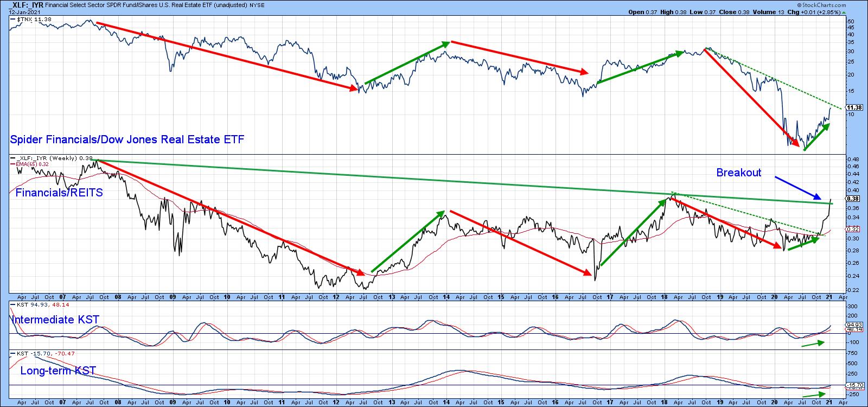The image size is (868, 407).
Task: Click the 'Long-term KST' panel label
Action: point(58,371)
